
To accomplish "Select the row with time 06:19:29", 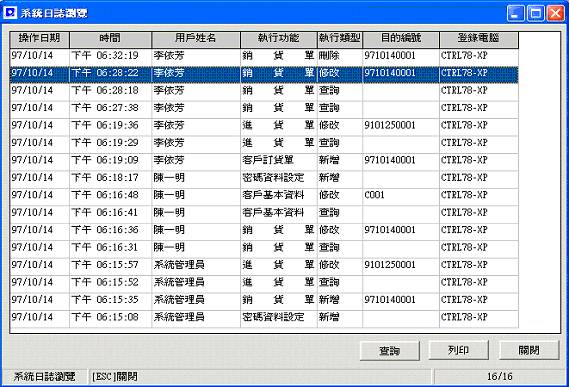I will pos(264,143).
